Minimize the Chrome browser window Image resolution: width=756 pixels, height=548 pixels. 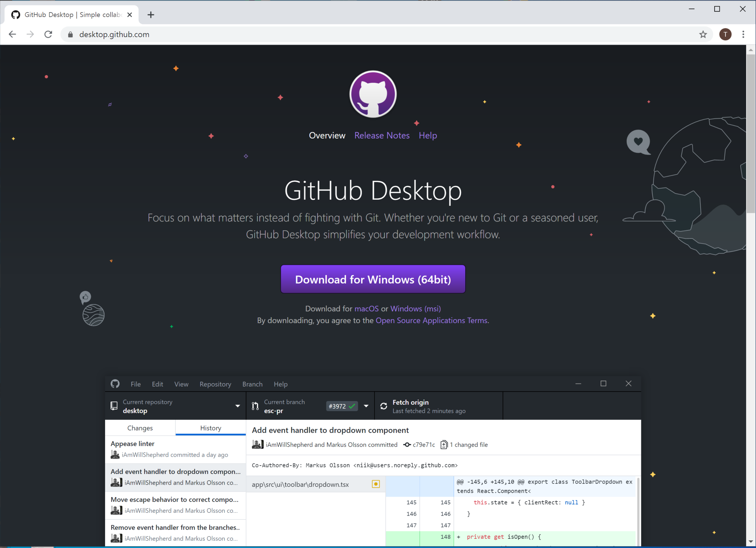[x=692, y=9]
